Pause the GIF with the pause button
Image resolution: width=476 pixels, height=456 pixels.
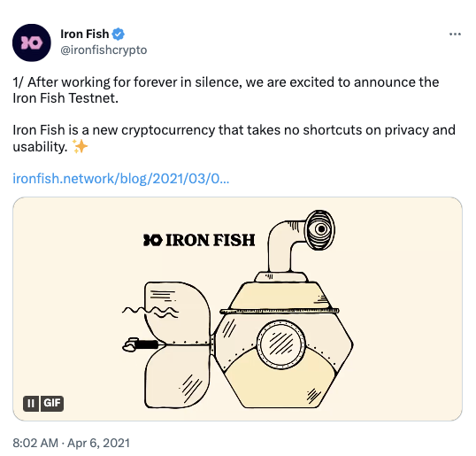[31, 404]
